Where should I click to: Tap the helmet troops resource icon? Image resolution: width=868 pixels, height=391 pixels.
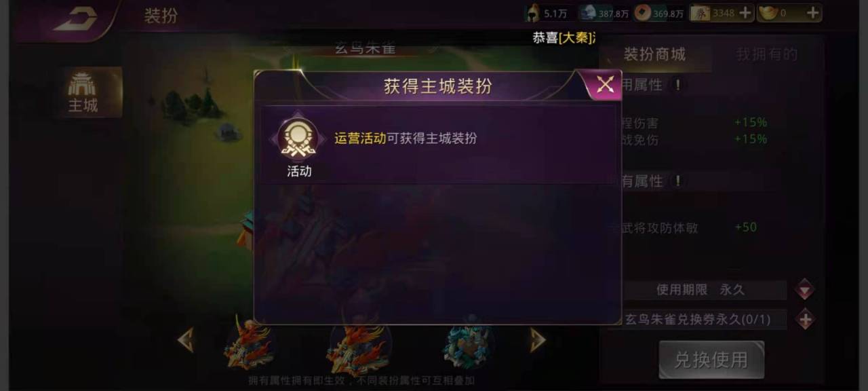pyautogui.click(x=532, y=12)
